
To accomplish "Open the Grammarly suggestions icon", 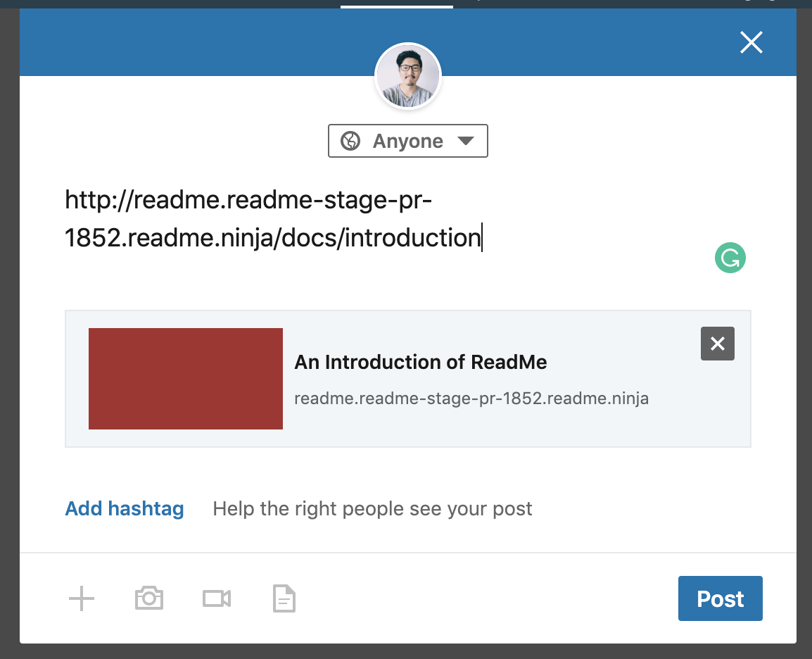I will click(730, 258).
